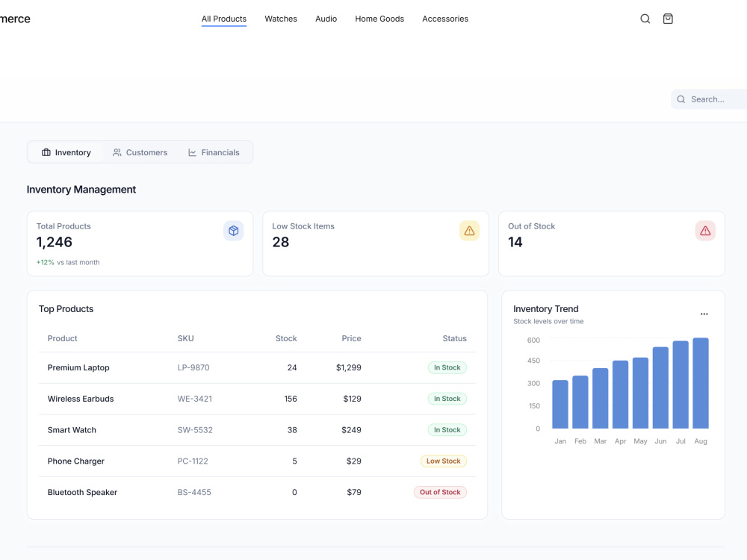
Task: Open the shopping bag cart icon
Action: point(668,19)
